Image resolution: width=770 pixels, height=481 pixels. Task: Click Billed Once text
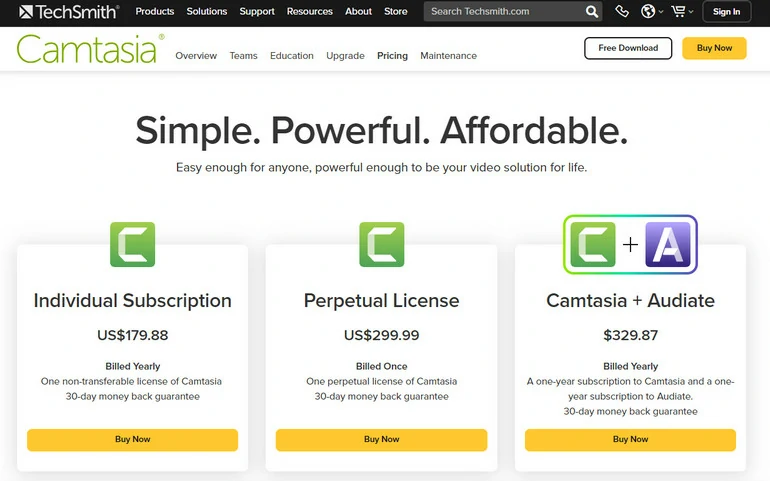[x=382, y=366]
